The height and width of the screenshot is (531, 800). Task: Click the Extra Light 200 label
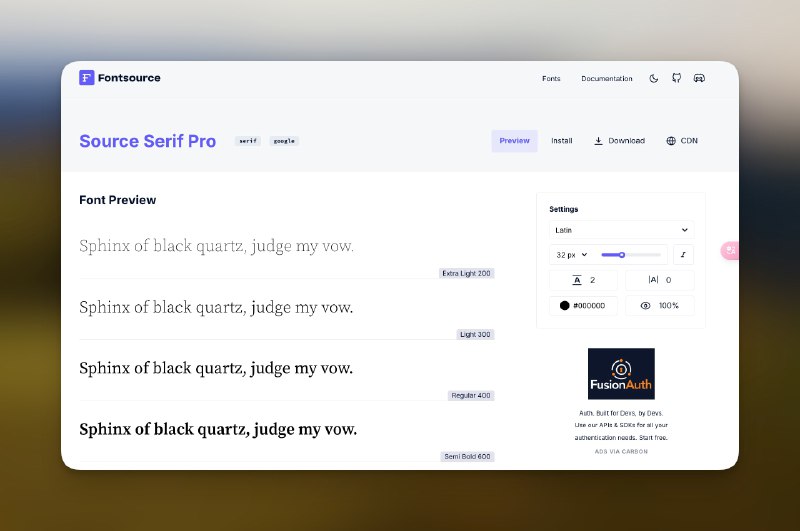click(x=466, y=273)
